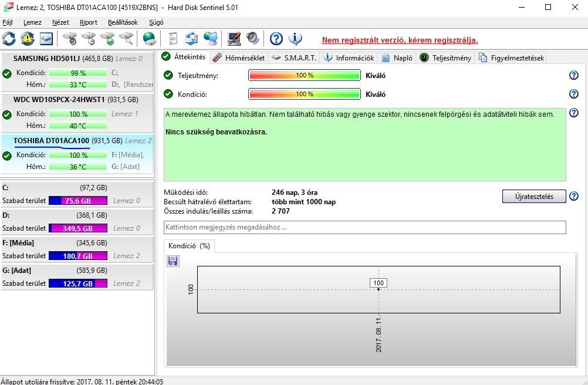
Task: Click the Újratesztelés button
Action: point(534,197)
